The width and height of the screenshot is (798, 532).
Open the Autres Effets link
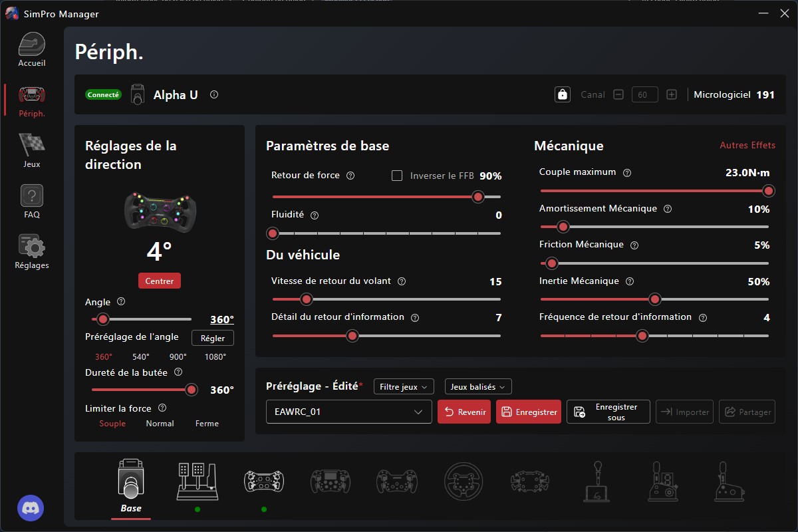(747, 145)
